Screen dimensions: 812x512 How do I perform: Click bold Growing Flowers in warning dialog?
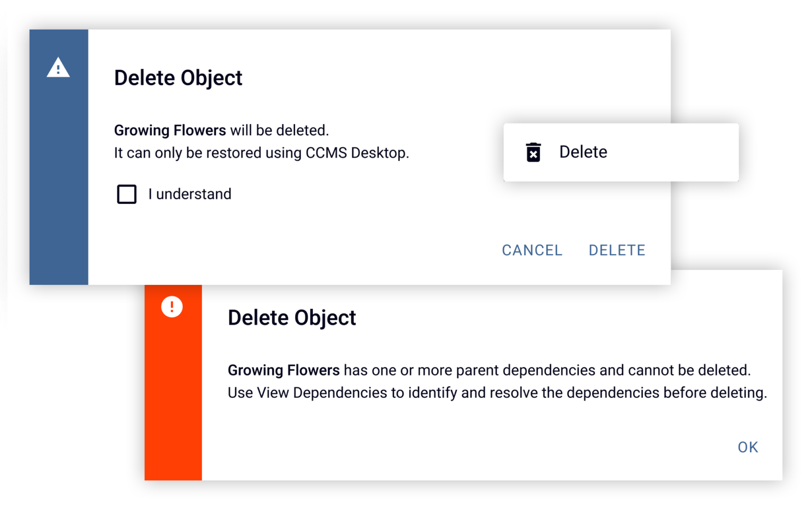[170, 130]
